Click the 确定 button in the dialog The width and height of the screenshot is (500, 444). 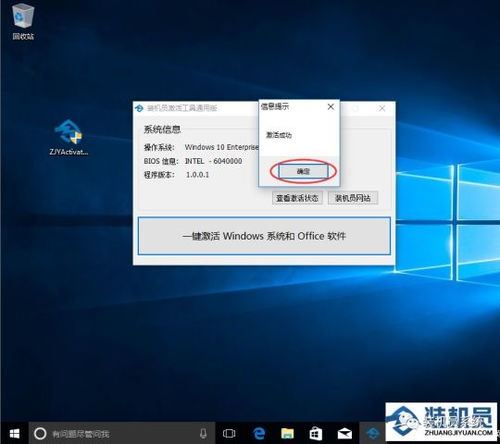pos(303,171)
